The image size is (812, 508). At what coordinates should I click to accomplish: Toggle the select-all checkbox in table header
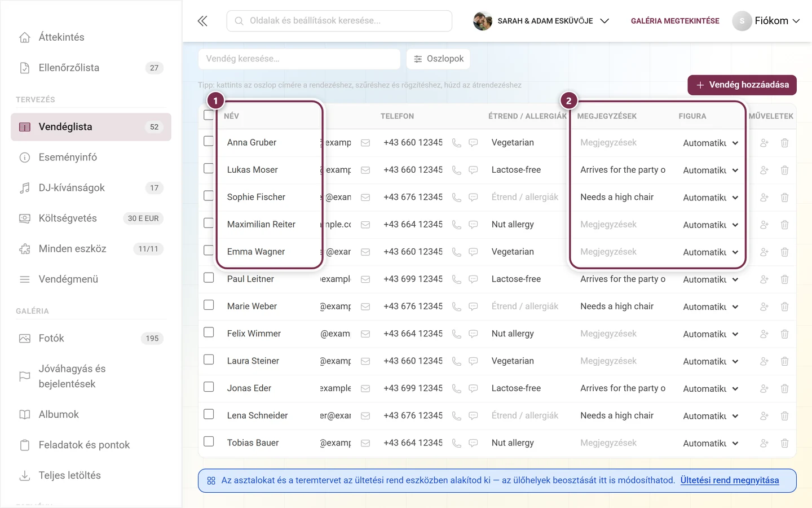[209, 115]
